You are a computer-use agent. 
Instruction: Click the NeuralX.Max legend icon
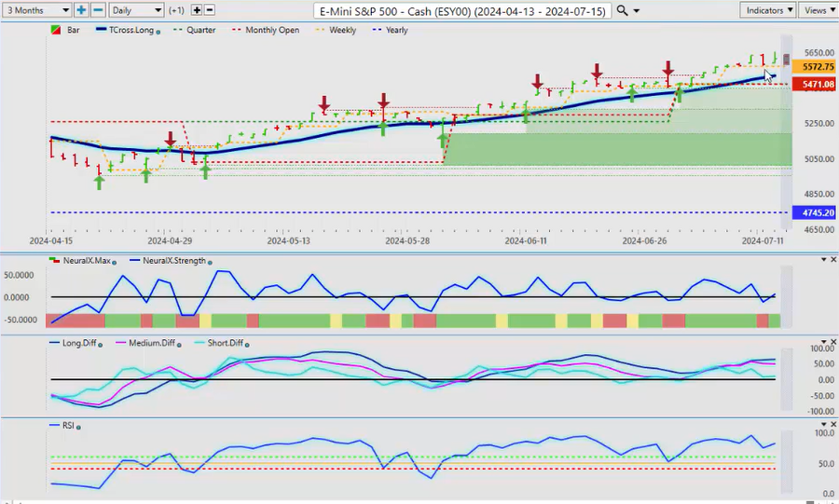pos(55,261)
